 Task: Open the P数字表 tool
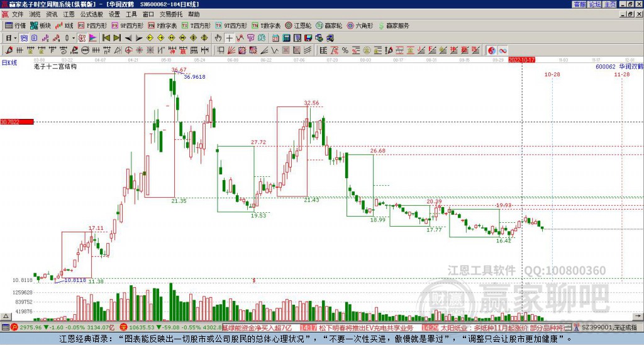pyautogui.click(x=163, y=25)
